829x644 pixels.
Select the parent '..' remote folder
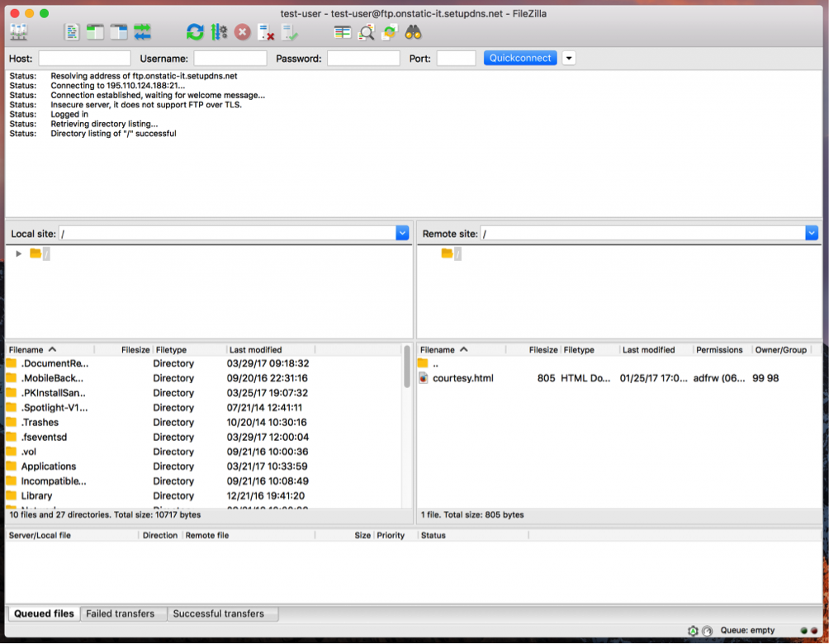coord(618,363)
